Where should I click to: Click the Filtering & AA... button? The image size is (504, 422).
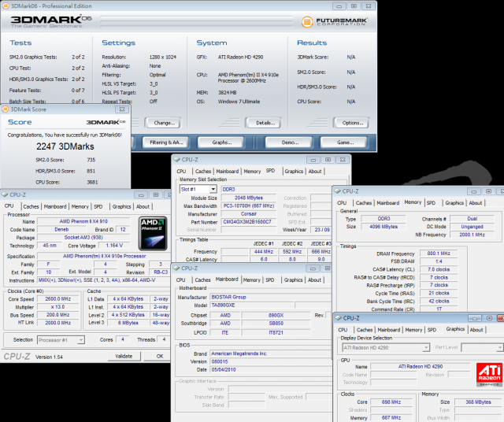tap(165, 142)
